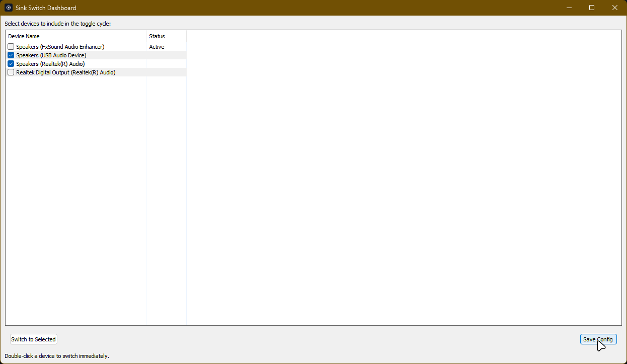Viewport: 627px width, 364px height.
Task: Enable the Realtek Digital Output checkbox
Action: tap(11, 72)
